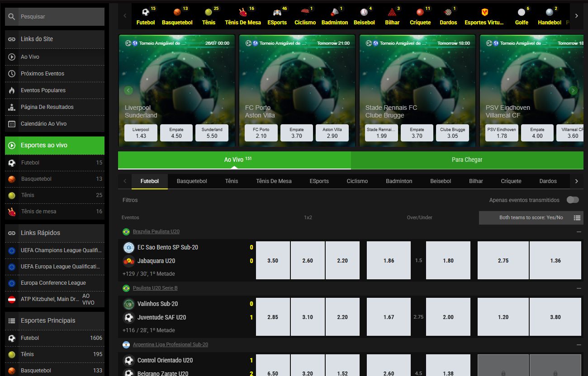This screenshot has height=376, width=588.
Task: Select the Basquetebol live tab
Action: tap(192, 181)
